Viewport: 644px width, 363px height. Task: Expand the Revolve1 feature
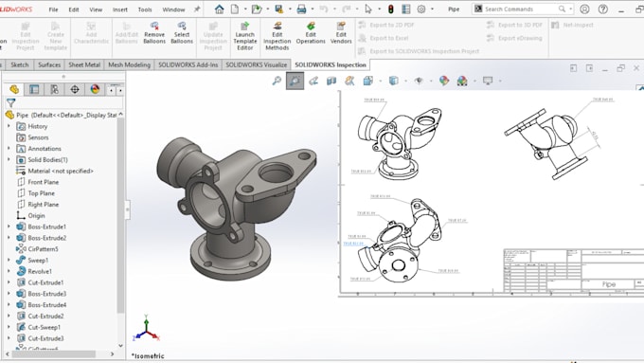pyautogui.click(x=9, y=271)
